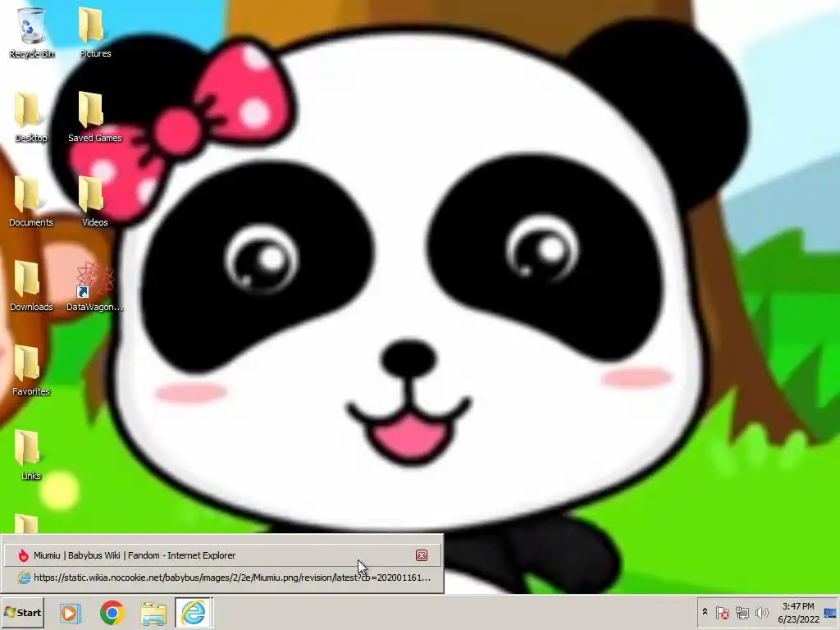The width and height of the screenshot is (840, 630).
Task: Open Windows Media Player from taskbar
Action: [x=71, y=613]
